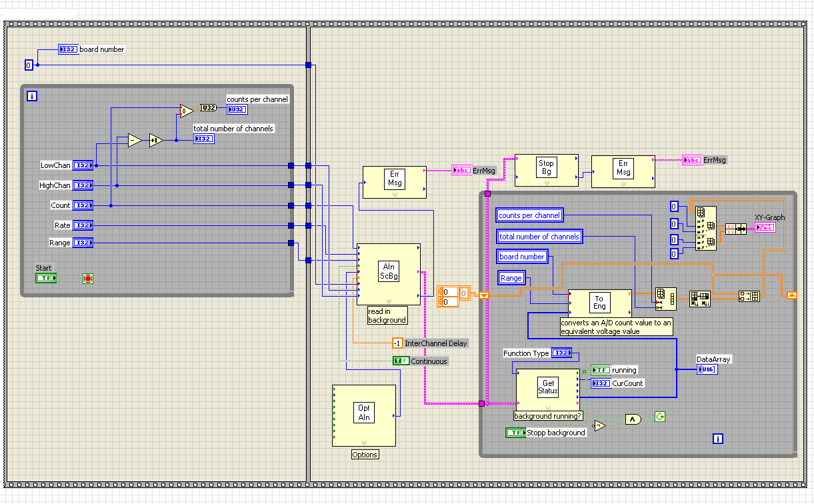
Task: Click the ErrMsg string indicator after Stop Bg
Action: point(692,160)
